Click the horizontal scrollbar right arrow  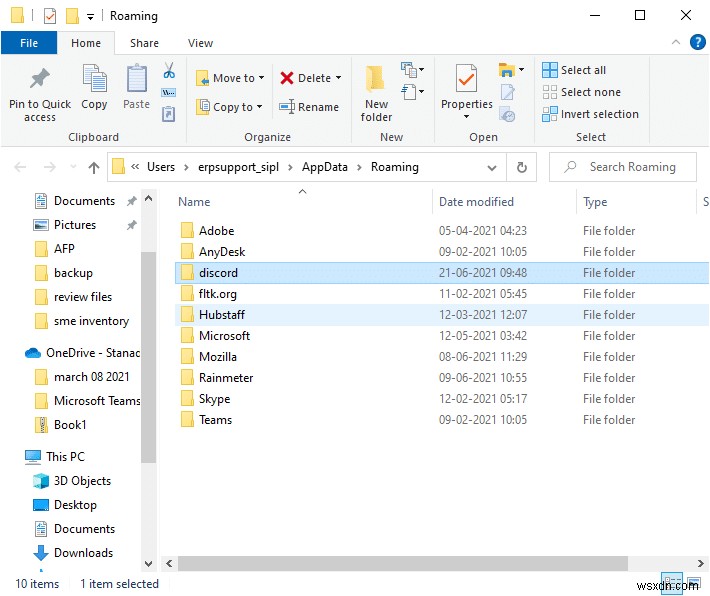[700, 564]
